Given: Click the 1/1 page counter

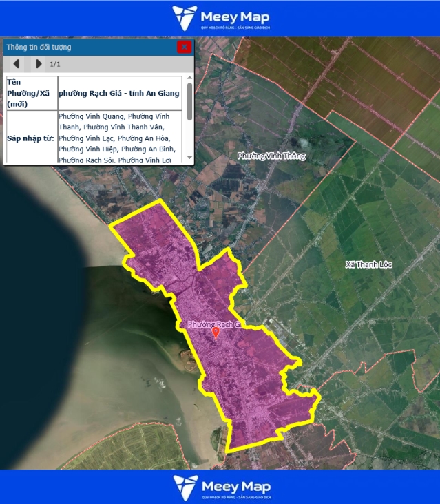Looking at the screenshot, I should pos(56,64).
